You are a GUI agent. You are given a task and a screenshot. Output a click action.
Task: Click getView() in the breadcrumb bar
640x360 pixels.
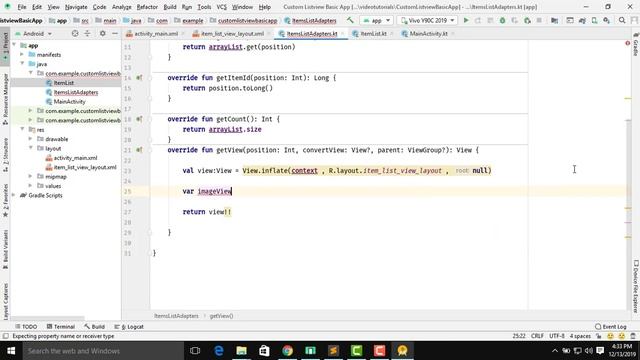pyautogui.click(x=221, y=316)
